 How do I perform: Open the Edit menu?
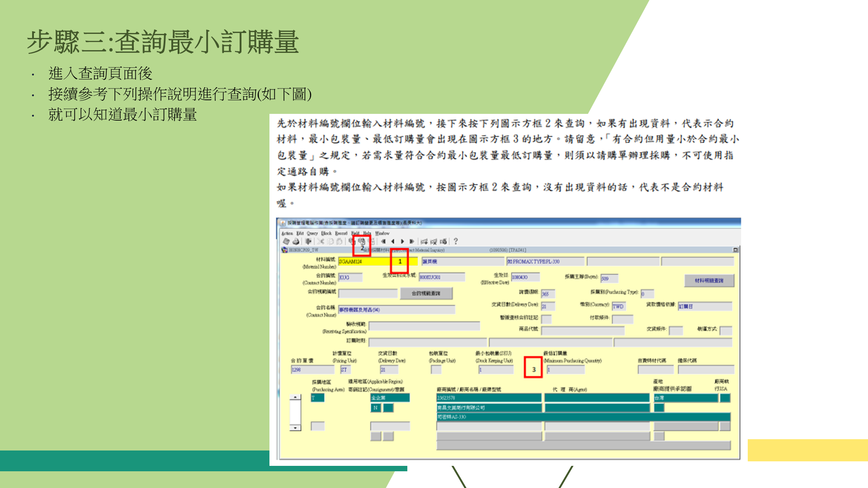click(300, 233)
